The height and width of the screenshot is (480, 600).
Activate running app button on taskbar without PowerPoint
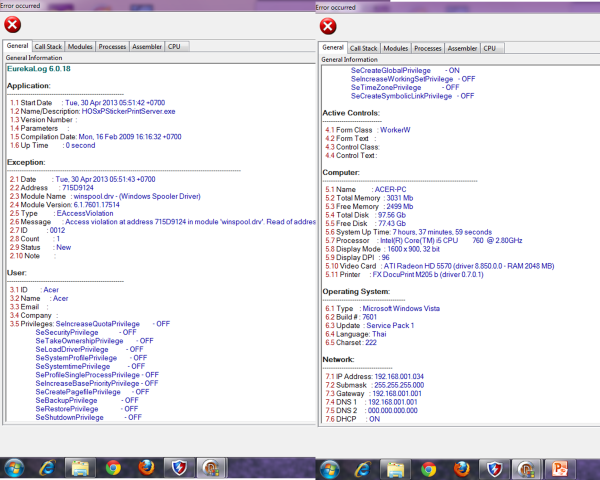click(x=211, y=468)
